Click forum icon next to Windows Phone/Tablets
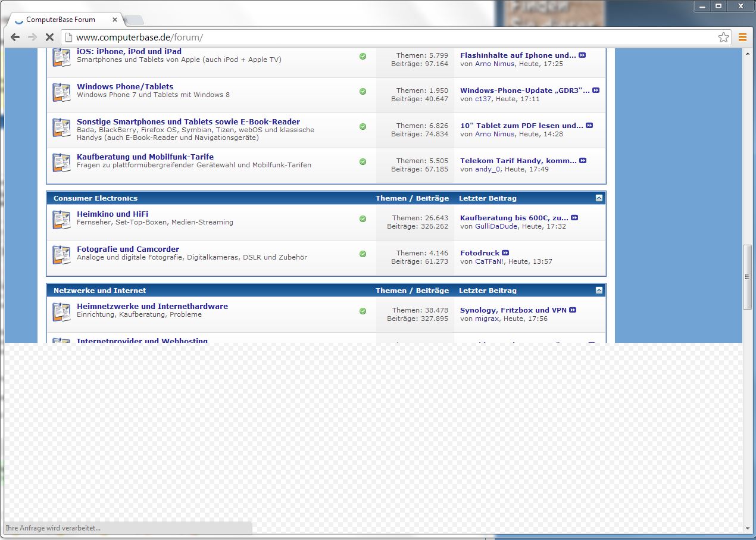 pyautogui.click(x=61, y=92)
